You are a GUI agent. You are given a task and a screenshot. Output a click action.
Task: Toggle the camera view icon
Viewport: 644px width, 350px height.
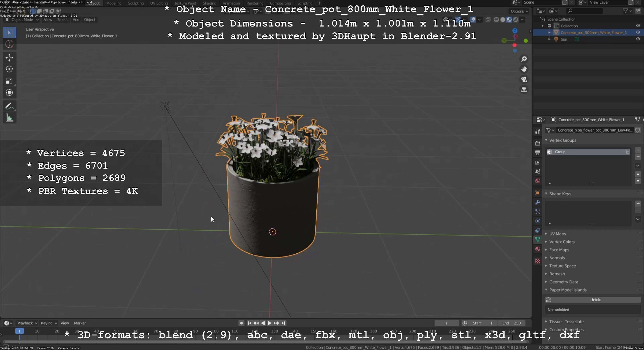(524, 79)
